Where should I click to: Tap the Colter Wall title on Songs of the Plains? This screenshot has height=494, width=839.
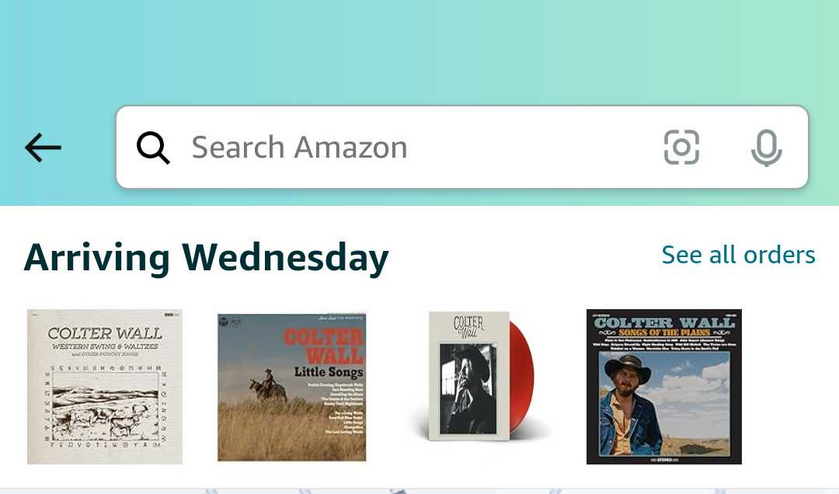664,322
